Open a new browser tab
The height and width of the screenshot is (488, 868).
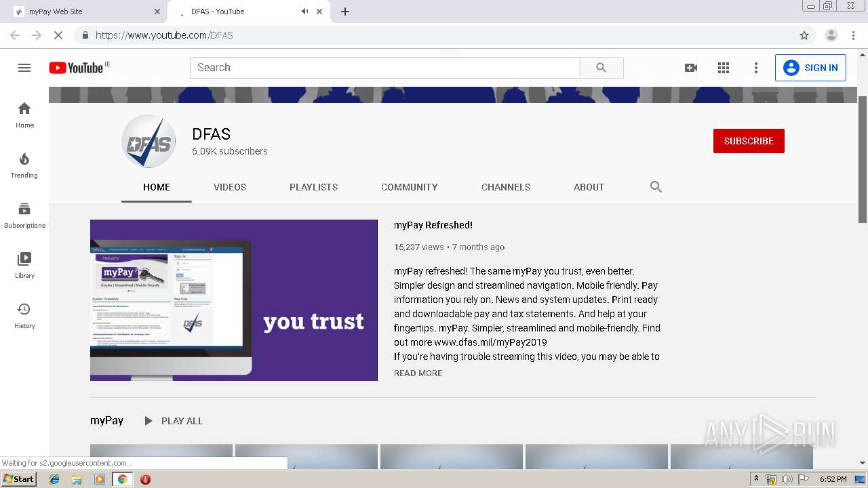[345, 12]
